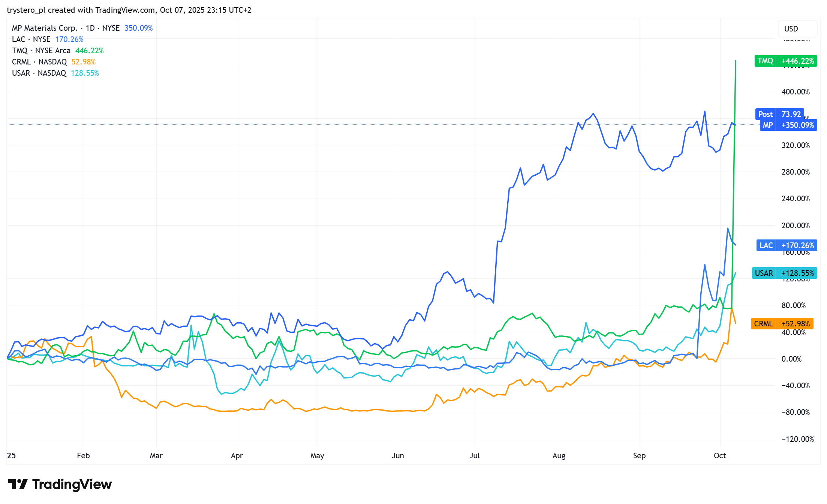The image size is (827, 504).
Task: Click the Oct label on time axis
Action: point(719,456)
